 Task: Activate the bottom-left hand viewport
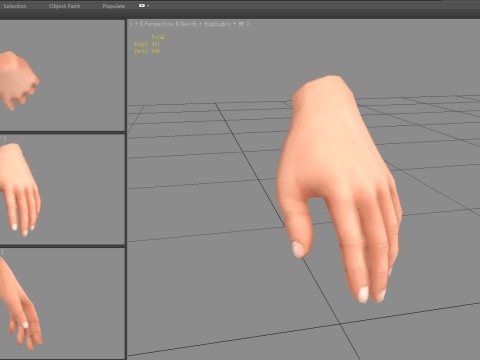[62, 303]
